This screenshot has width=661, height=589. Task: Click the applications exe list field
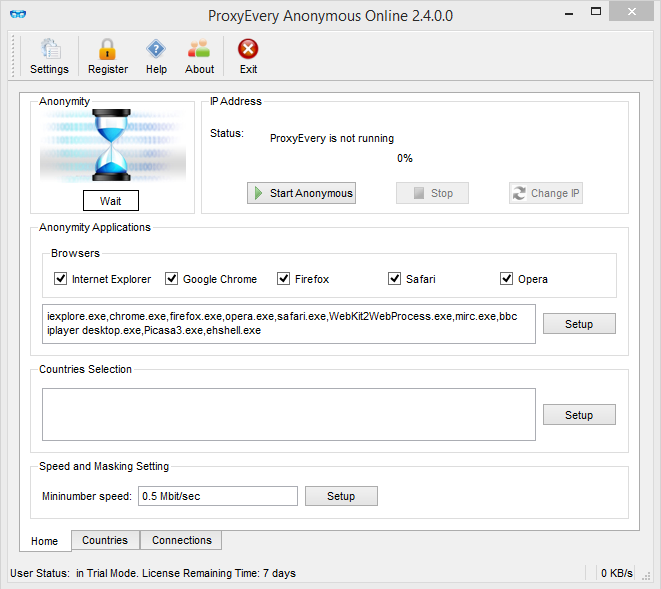click(289, 324)
